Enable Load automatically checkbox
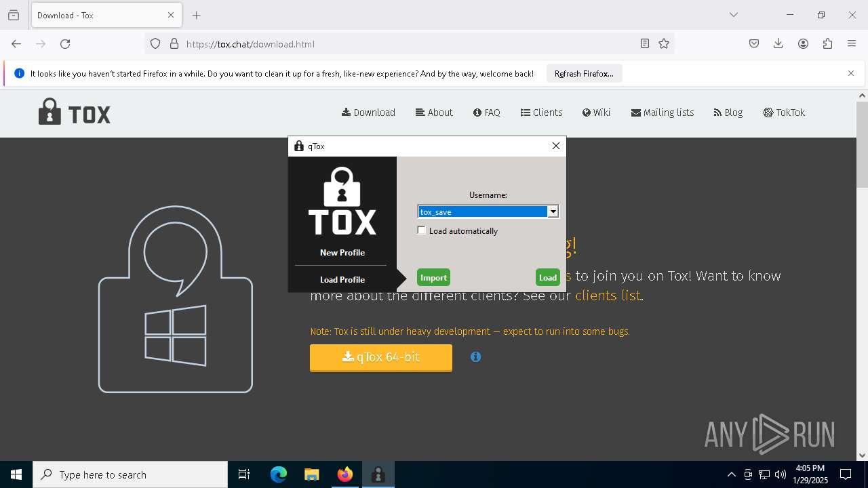The width and height of the screenshot is (868, 488). click(422, 230)
